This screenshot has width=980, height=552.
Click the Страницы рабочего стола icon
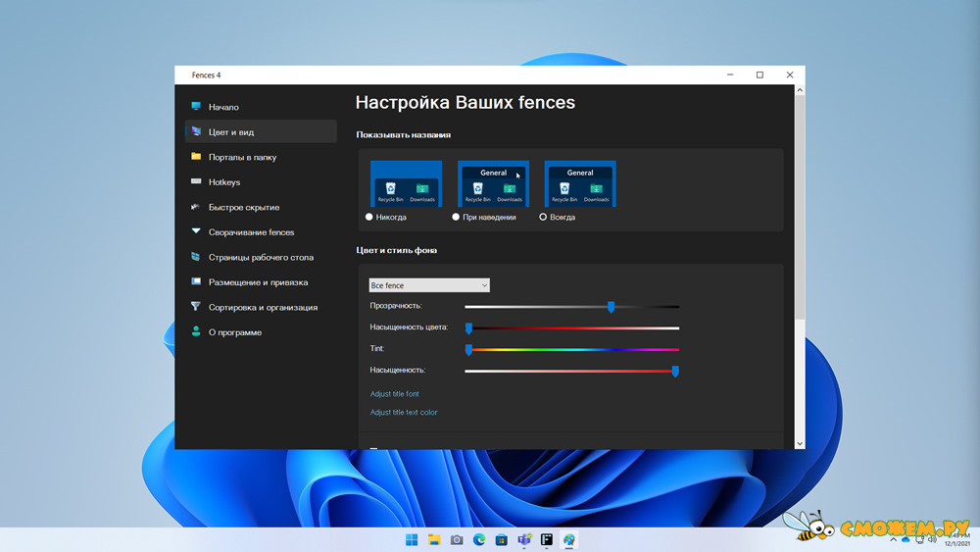[x=196, y=256]
